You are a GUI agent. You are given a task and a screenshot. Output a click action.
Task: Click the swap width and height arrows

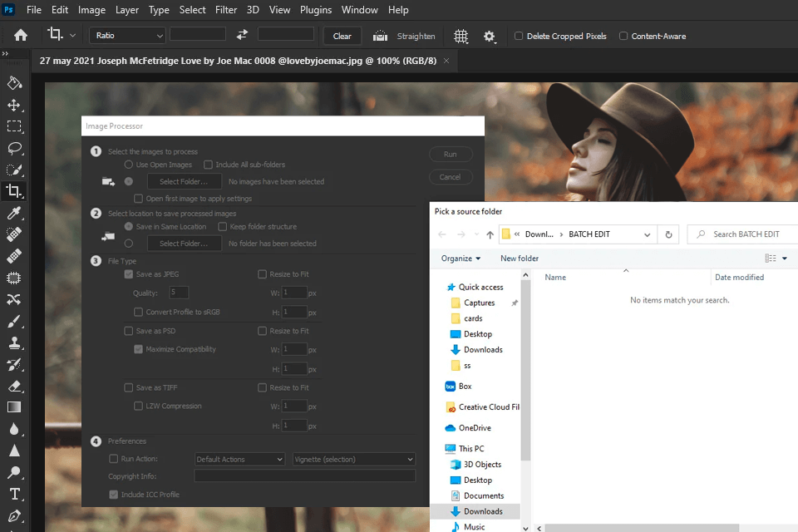pos(242,36)
